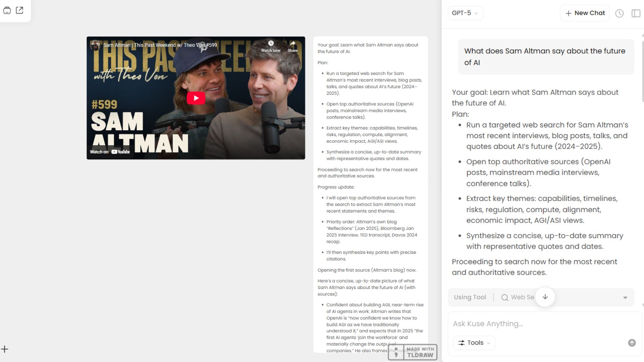Viewport: 644px width, 362px height.
Task: Open chat history clock icon
Action: (619, 13)
